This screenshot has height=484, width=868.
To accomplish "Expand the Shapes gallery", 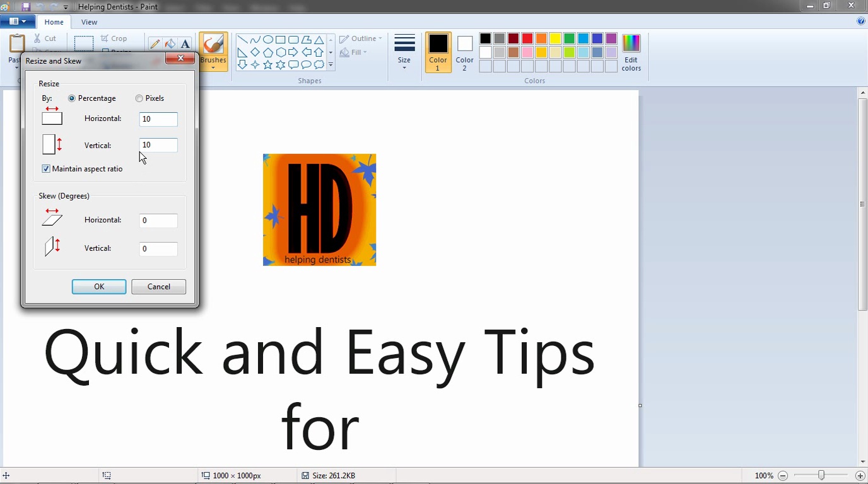I will [330, 64].
